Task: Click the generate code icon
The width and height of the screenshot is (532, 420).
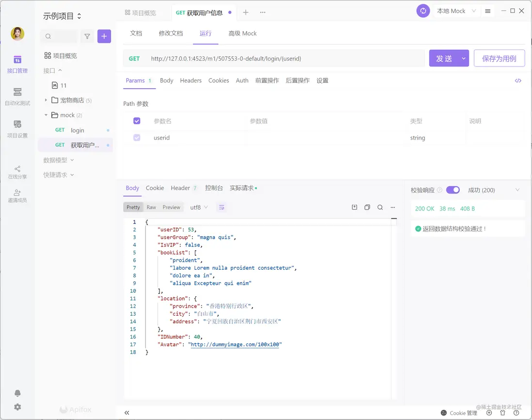Action: click(x=518, y=81)
